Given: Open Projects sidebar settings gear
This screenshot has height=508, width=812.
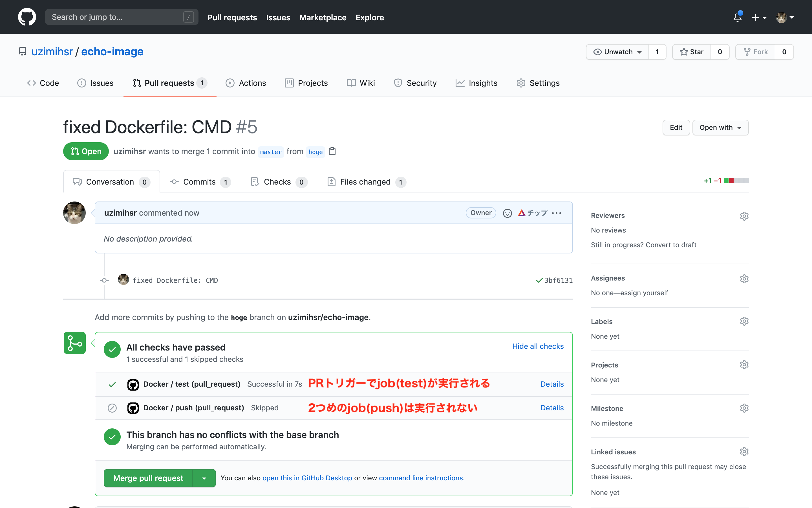Looking at the screenshot, I should (744, 365).
